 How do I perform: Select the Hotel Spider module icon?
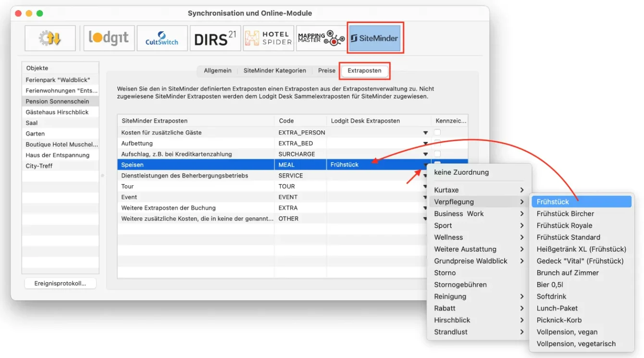[x=268, y=38]
